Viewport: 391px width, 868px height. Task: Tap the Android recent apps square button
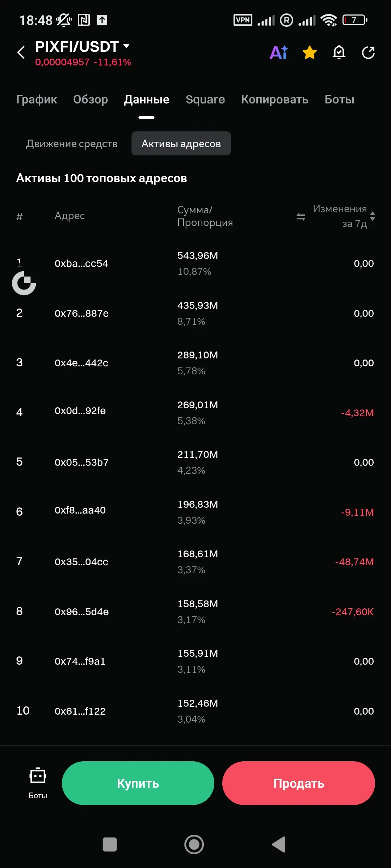point(110,844)
